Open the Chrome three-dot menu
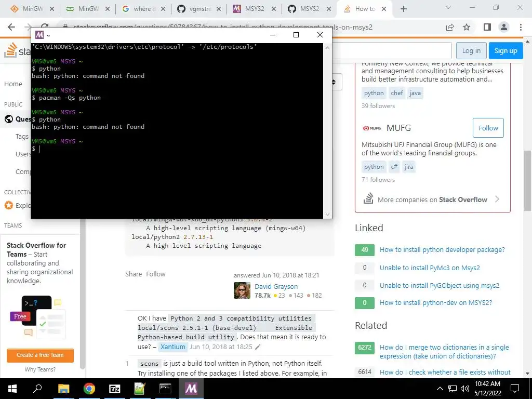The width and height of the screenshot is (532, 399). pyautogui.click(x=521, y=27)
